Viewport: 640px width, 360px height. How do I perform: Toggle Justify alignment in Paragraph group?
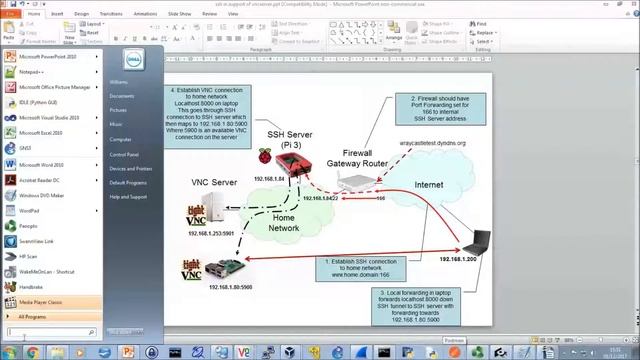238,39
